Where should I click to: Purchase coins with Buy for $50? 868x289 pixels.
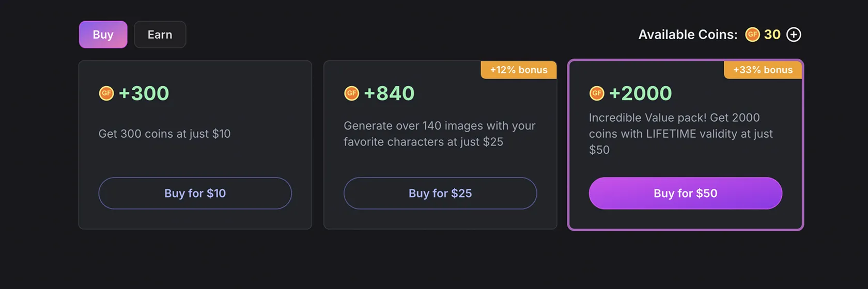[x=685, y=193]
